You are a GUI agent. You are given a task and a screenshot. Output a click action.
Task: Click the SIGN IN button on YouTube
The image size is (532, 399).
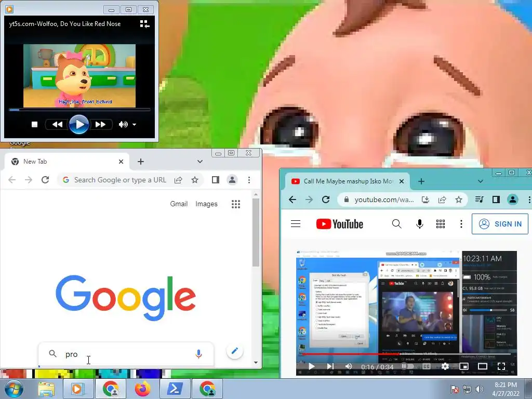500,224
